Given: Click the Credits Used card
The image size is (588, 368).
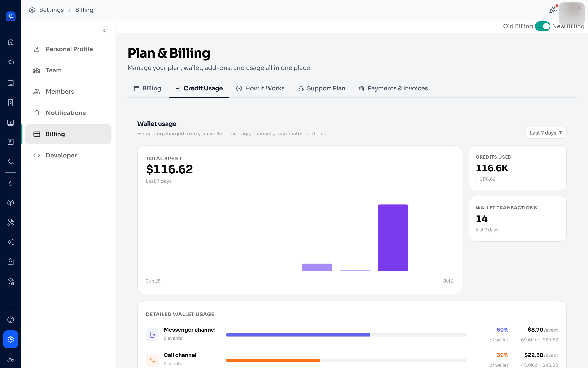Looking at the screenshot, I should 518,168.
